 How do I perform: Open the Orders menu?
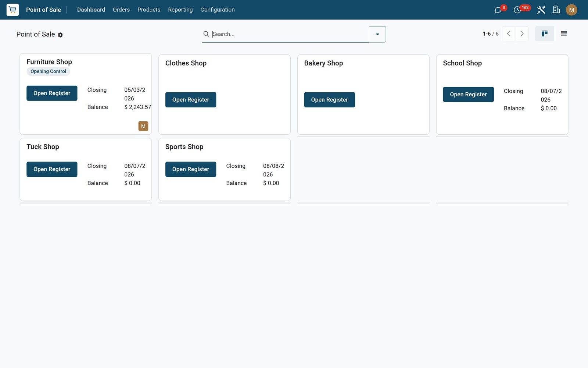(x=121, y=10)
